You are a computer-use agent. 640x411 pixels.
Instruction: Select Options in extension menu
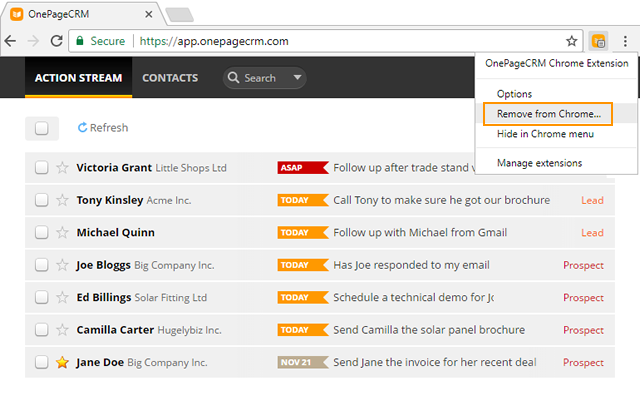coord(514,94)
